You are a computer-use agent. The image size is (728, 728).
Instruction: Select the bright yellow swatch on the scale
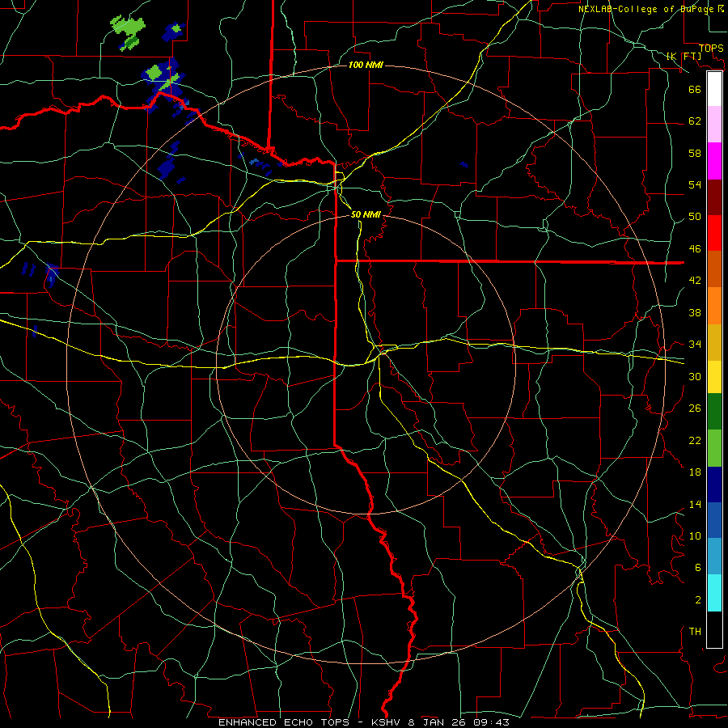(x=714, y=377)
